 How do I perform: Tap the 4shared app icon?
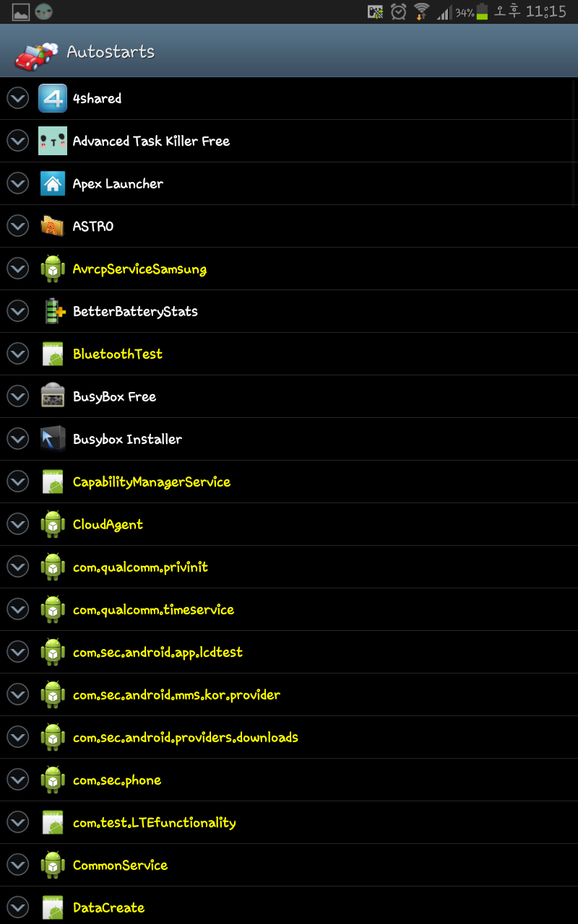coord(53,98)
